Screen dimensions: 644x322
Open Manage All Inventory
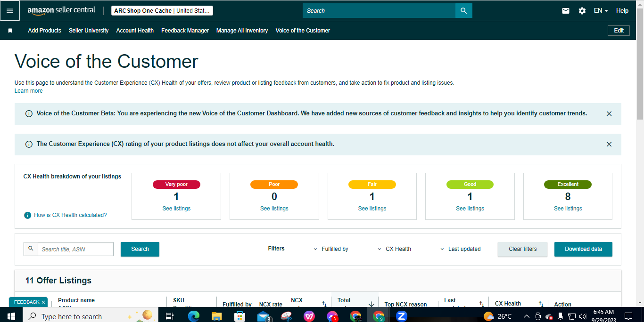click(242, 31)
